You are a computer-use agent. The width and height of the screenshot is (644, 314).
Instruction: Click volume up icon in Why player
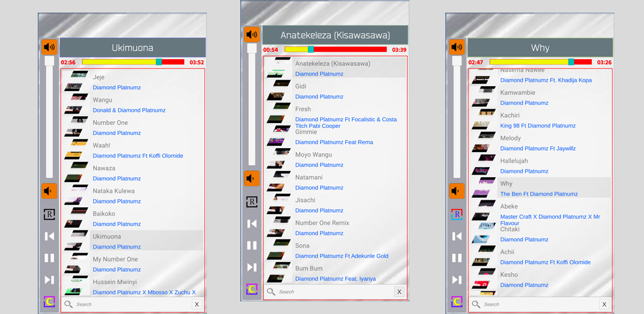click(x=457, y=47)
